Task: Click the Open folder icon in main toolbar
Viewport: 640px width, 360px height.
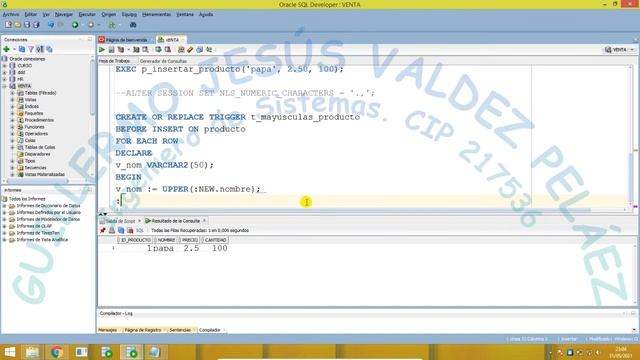Action: point(18,25)
